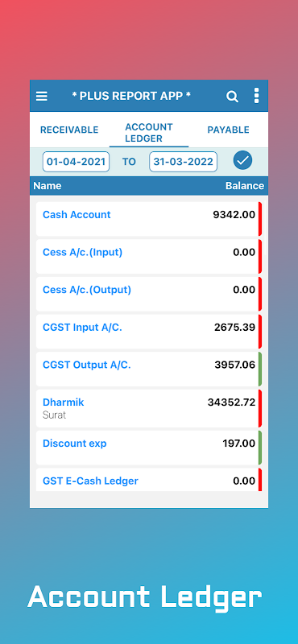Pick the end date 31-03-2022
Image resolution: width=298 pixels, height=644 pixels.
click(184, 162)
